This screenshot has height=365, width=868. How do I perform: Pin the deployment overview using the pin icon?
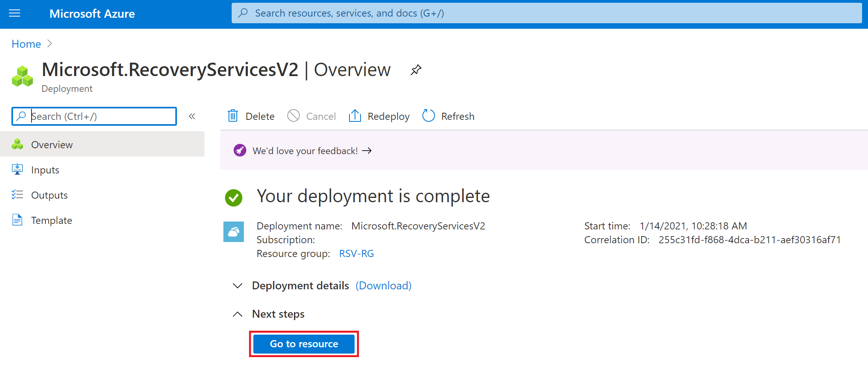tap(416, 70)
